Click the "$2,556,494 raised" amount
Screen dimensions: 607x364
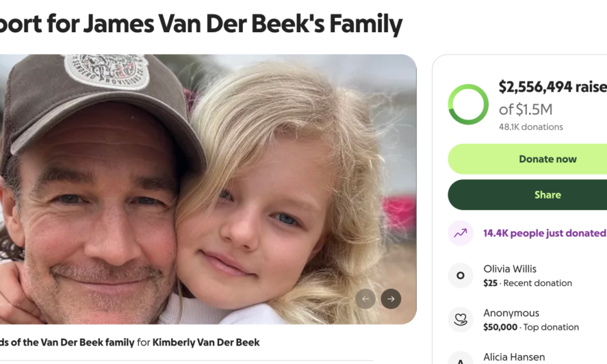pos(552,87)
